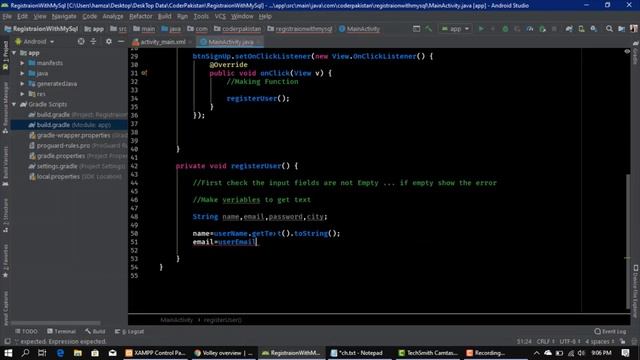Click the coderpakistan breadcrumb
The height and width of the screenshot is (360, 640).
(x=238, y=29)
